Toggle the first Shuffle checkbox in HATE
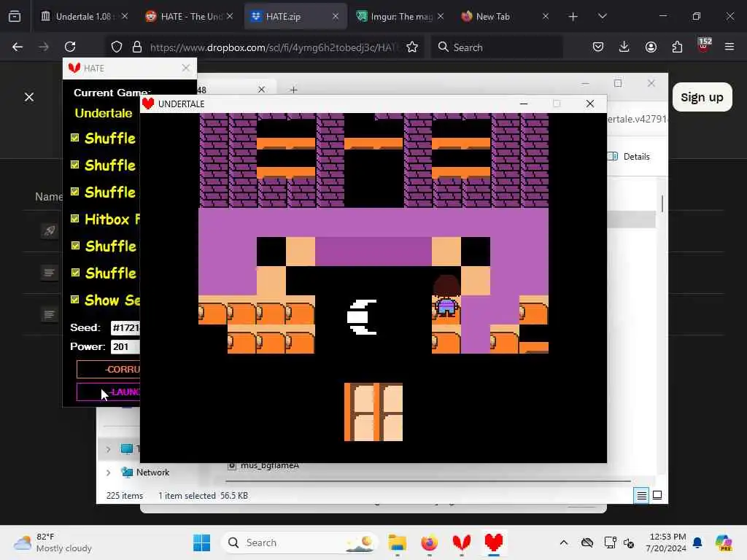Viewport: 747px width, 560px height. pos(75,138)
